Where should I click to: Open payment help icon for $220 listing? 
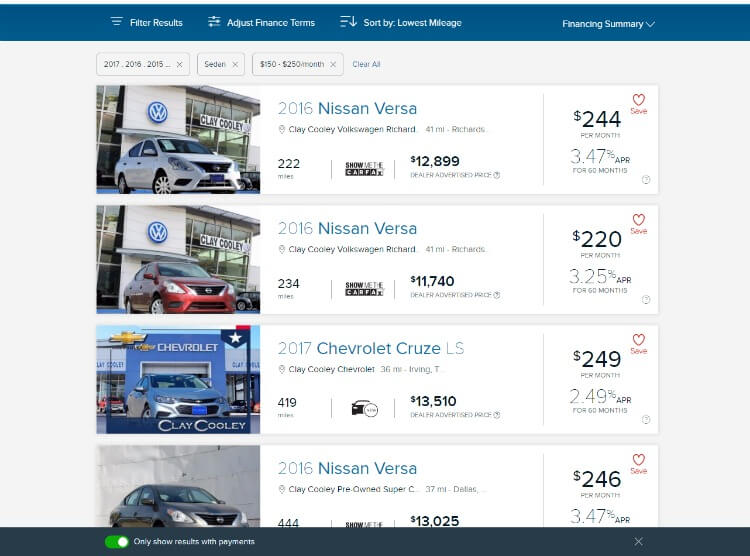(x=646, y=300)
